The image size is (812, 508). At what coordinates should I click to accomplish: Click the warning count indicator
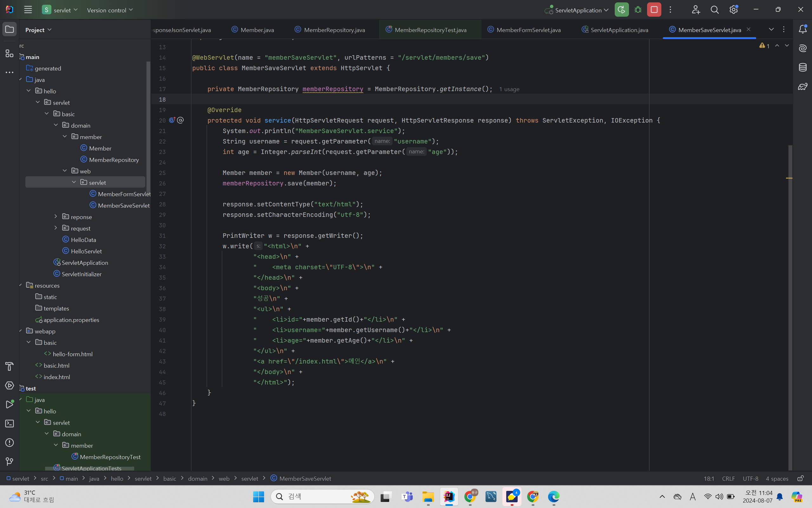764,46
